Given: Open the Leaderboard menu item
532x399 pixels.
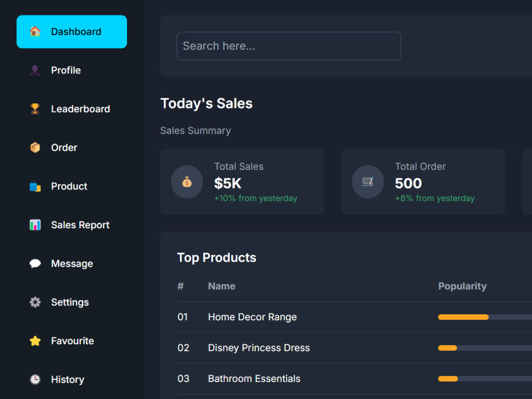Looking at the screenshot, I should (x=80, y=109).
